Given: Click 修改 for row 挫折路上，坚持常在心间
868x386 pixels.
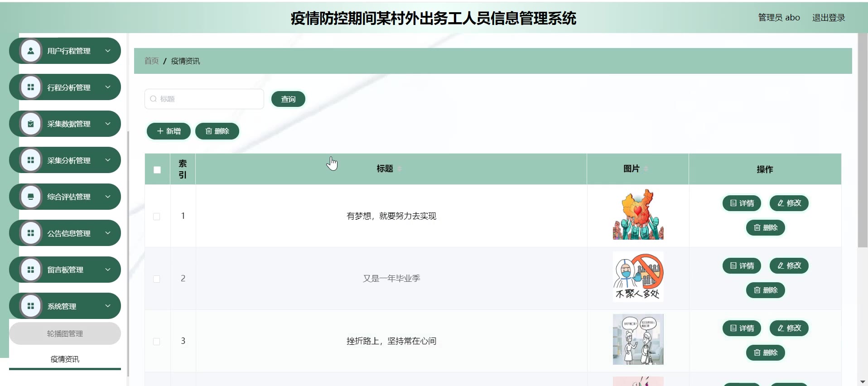Looking at the screenshot, I should click(789, 328).
